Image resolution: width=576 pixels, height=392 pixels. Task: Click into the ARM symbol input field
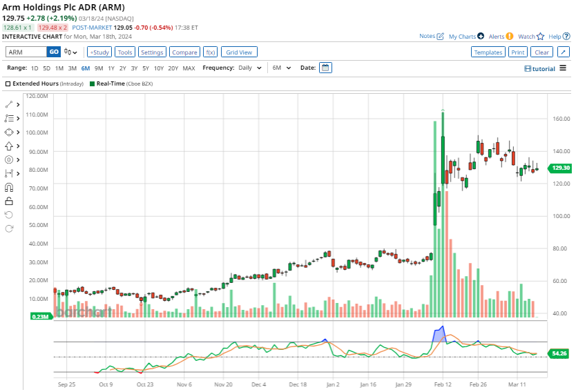26,52
